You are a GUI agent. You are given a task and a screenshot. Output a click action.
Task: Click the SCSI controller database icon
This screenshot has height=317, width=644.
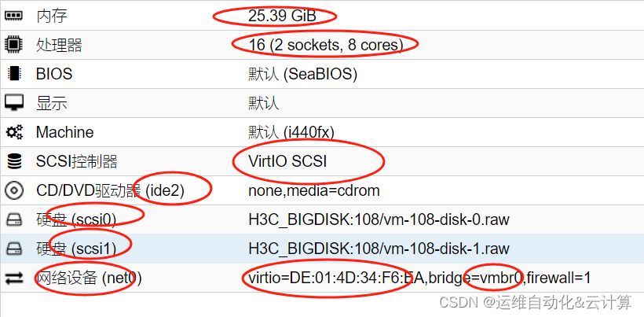click(x=14, y=161)
